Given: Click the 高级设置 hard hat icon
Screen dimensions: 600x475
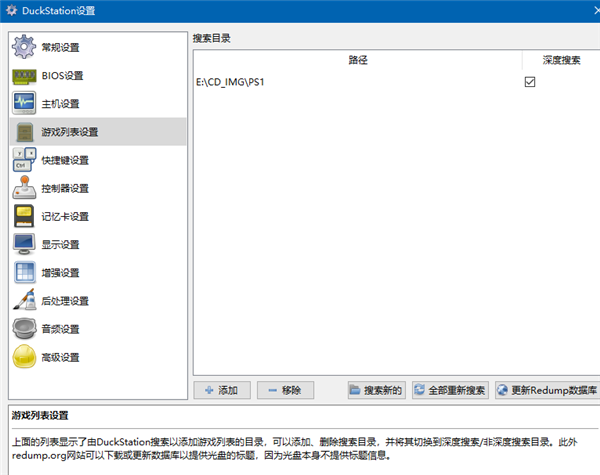Looking at the screenshot, I should point(25,357).
